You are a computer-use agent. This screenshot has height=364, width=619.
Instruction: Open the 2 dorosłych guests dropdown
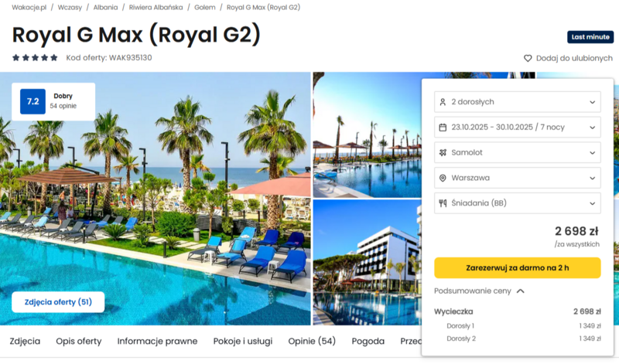pyautogui.click(x=518, y=102)
